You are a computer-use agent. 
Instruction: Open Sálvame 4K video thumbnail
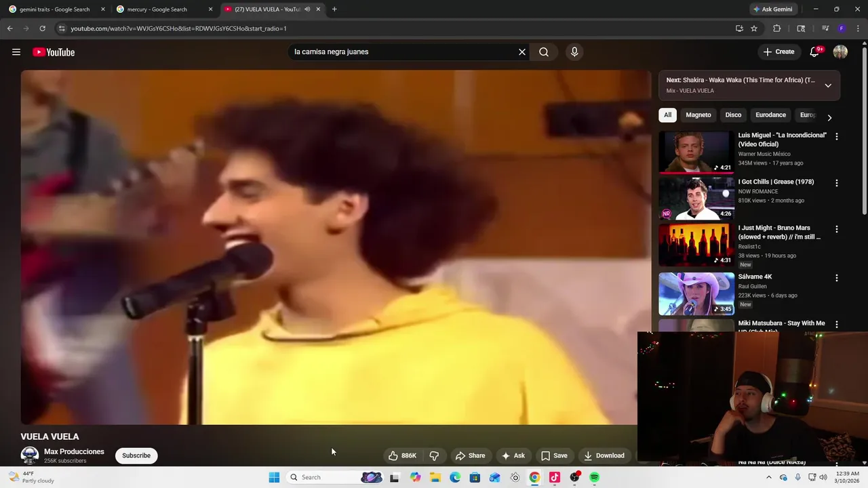(696, 294)
